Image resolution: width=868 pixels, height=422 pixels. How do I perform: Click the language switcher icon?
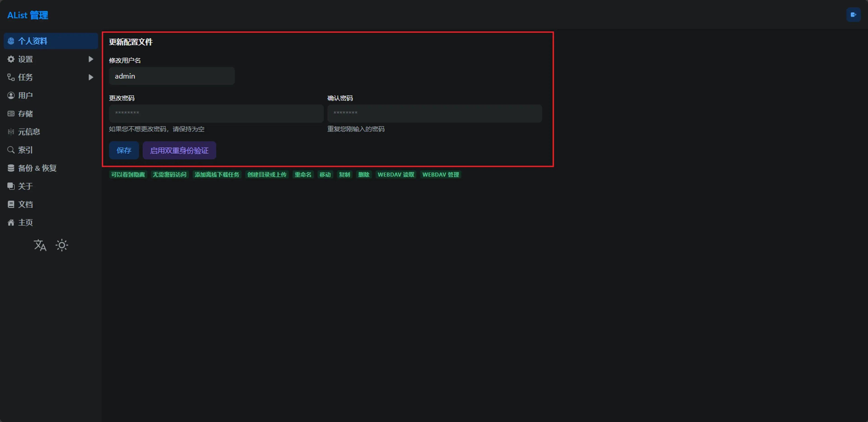[40, 245]
